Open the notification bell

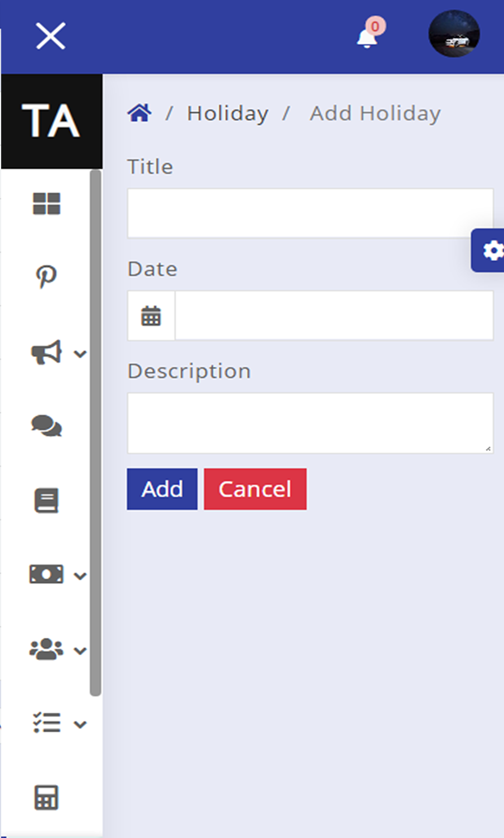tap(367, 37)
